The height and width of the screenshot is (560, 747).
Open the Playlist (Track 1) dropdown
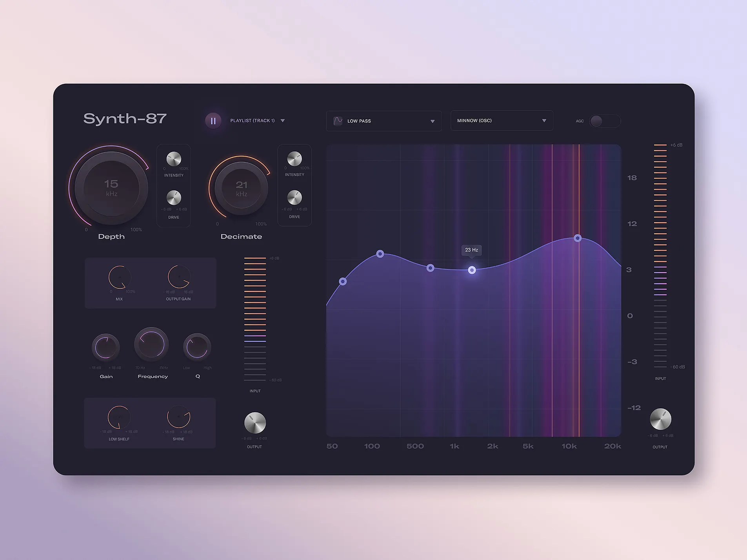257,121
